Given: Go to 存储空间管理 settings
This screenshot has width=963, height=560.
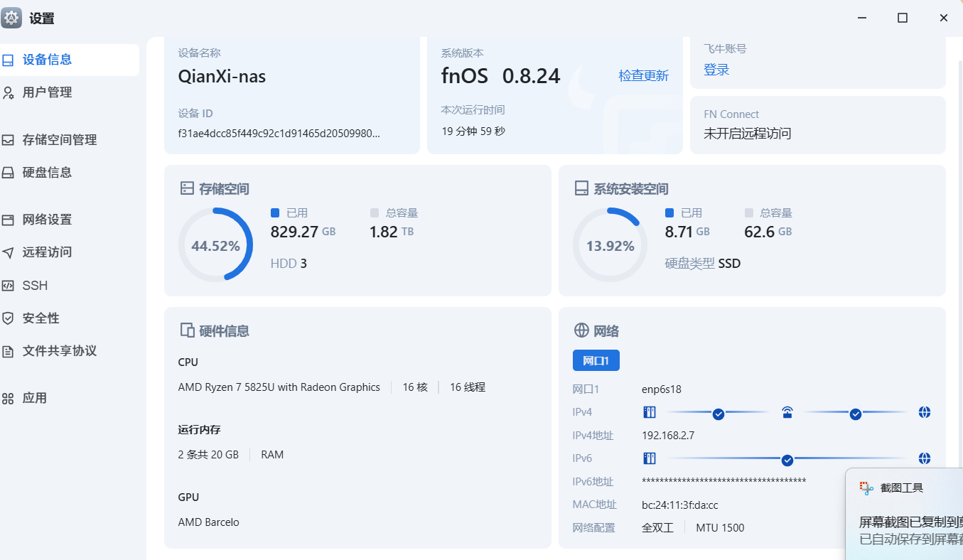Looking at the screenshot, I should click(69, 140).
